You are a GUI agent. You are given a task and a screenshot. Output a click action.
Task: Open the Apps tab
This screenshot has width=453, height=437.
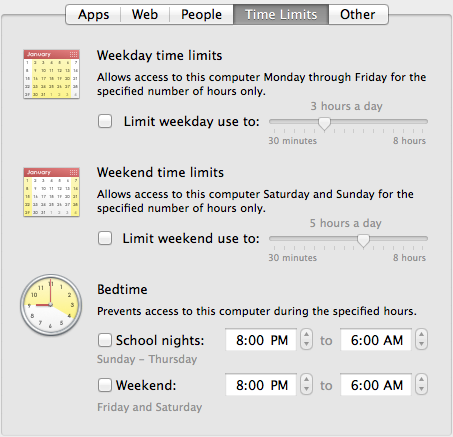pos(93,14)
